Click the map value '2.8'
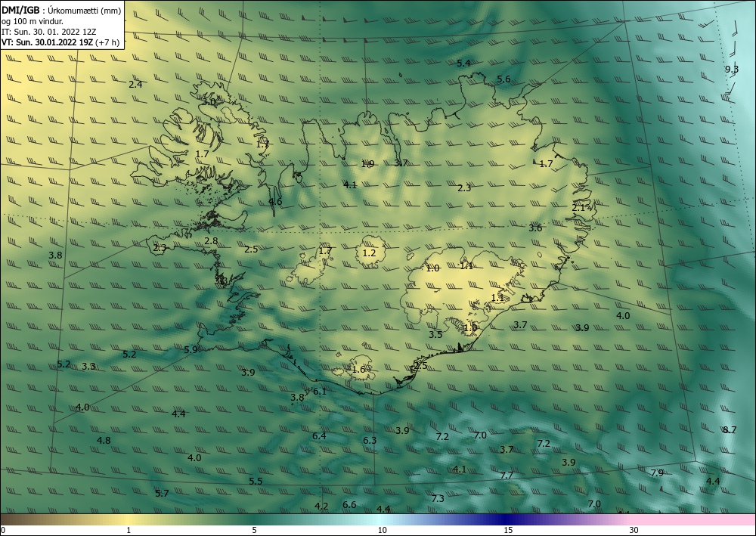Viewport: 756px width, 536px height. [x=211, y=241]
